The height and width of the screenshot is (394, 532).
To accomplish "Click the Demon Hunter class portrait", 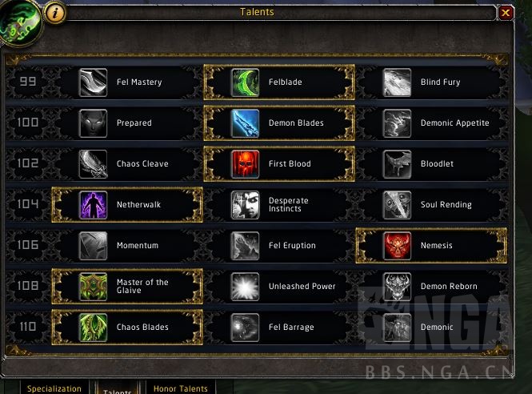I will tap(20, 21).
